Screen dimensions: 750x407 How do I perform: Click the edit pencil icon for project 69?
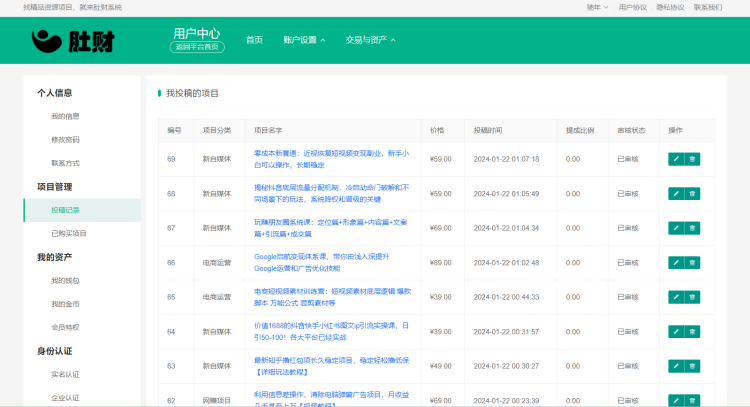pos(676,159)
